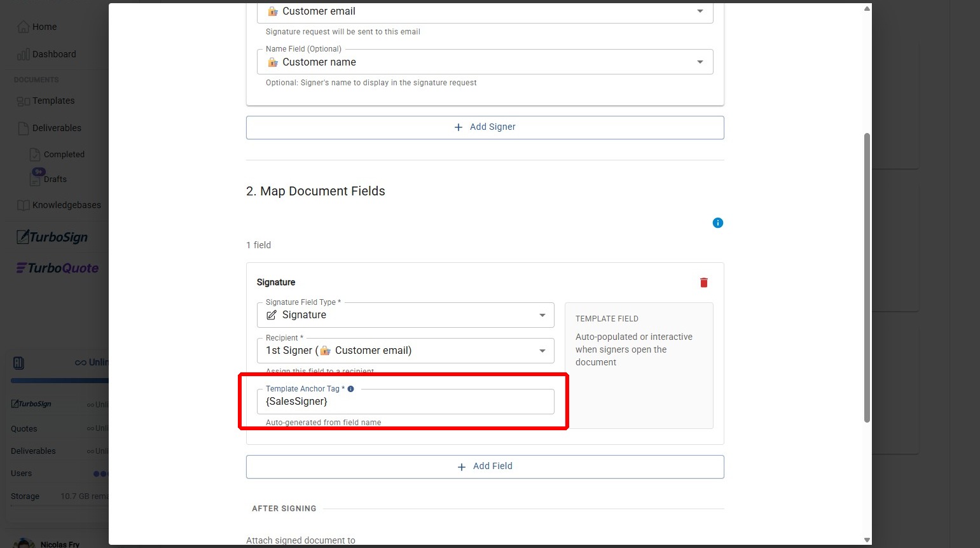Click the Template Anchor Tag input field
The width and height of the screenshot is (980, 548).
[x=405, y=402]
